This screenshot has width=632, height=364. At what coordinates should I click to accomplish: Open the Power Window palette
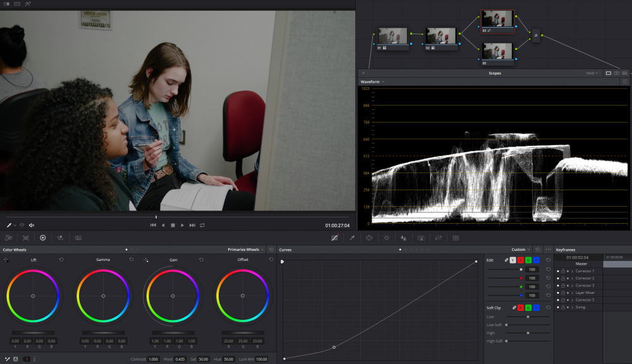click(x=368, y=238)
